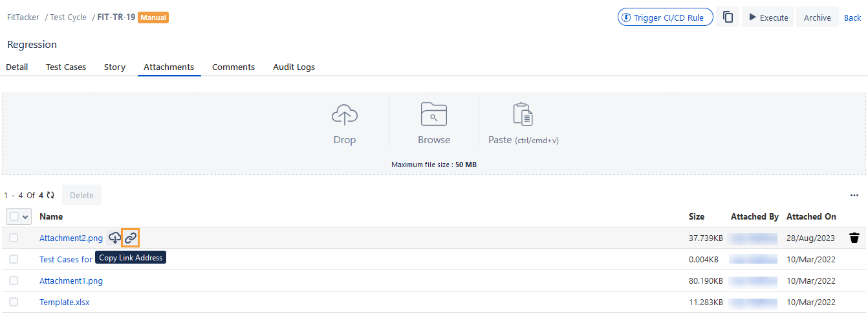Click the Regression cycle title

pyautogui.click(x=32, y=44)
